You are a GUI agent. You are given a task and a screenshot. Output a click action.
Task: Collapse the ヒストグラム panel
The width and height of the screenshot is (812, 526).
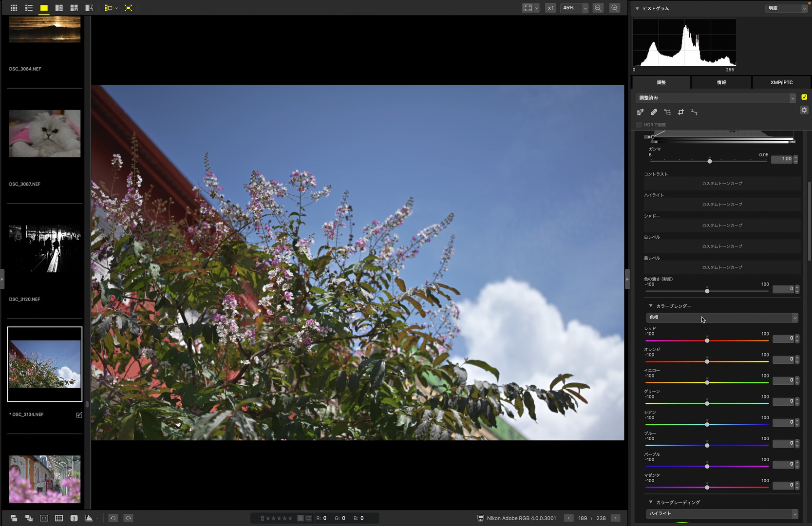point(637,8)
